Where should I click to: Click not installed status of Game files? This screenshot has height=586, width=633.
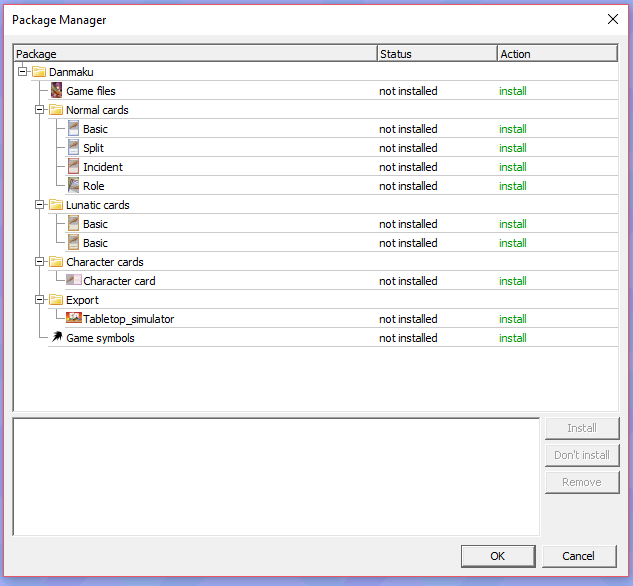point(408,91)
